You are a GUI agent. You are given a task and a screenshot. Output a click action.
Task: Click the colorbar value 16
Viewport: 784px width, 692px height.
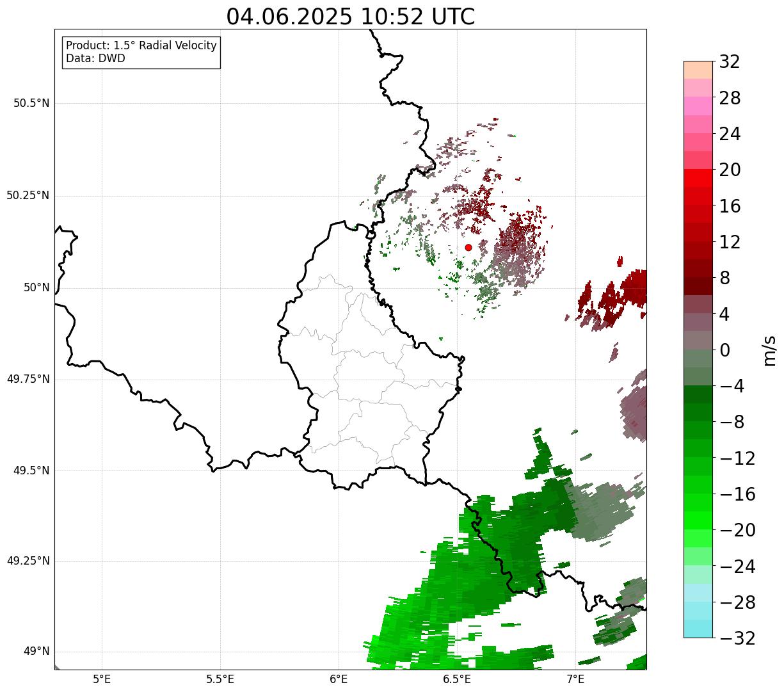tap(730, 206)
